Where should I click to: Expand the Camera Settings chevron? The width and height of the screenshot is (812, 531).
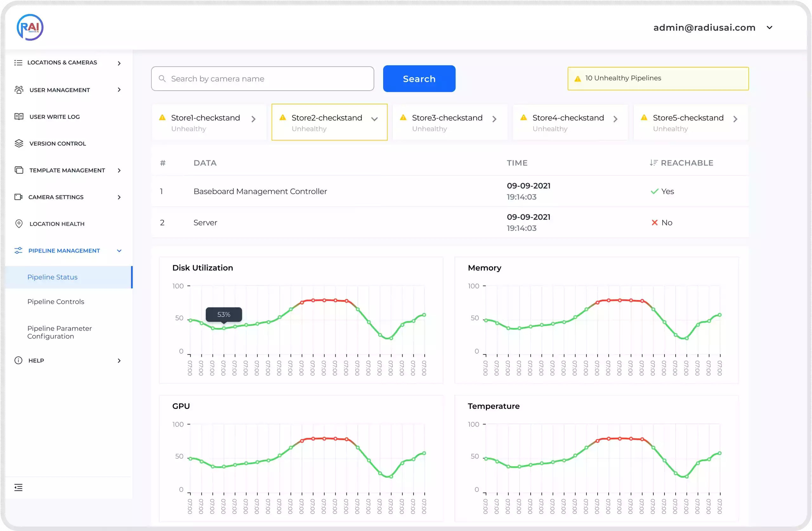pos(119,197)
